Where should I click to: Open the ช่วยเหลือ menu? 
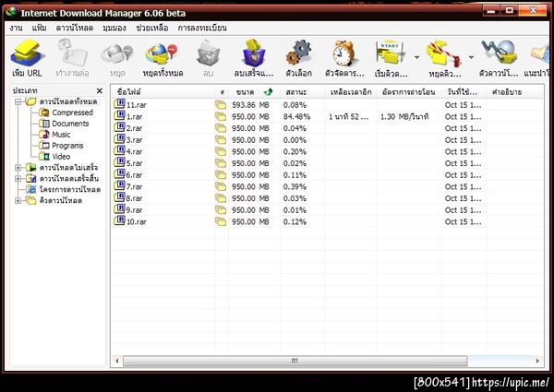click(152, 28)
